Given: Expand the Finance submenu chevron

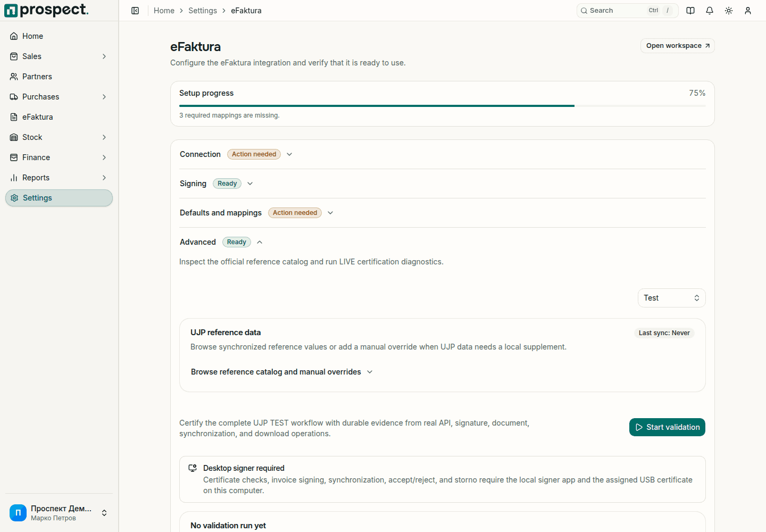Looking at the screenshot, I should [104, 157].
